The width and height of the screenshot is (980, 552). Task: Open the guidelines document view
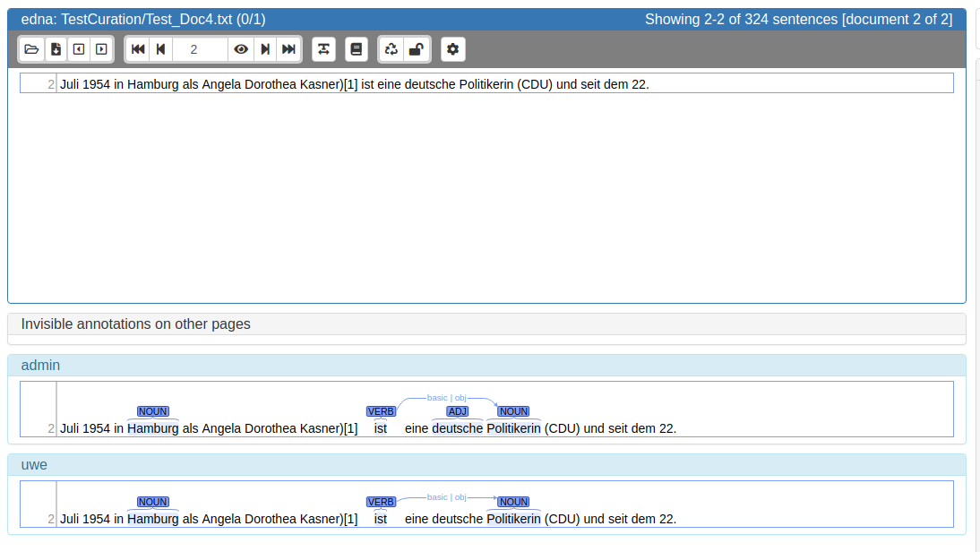[x=357, y=49]
